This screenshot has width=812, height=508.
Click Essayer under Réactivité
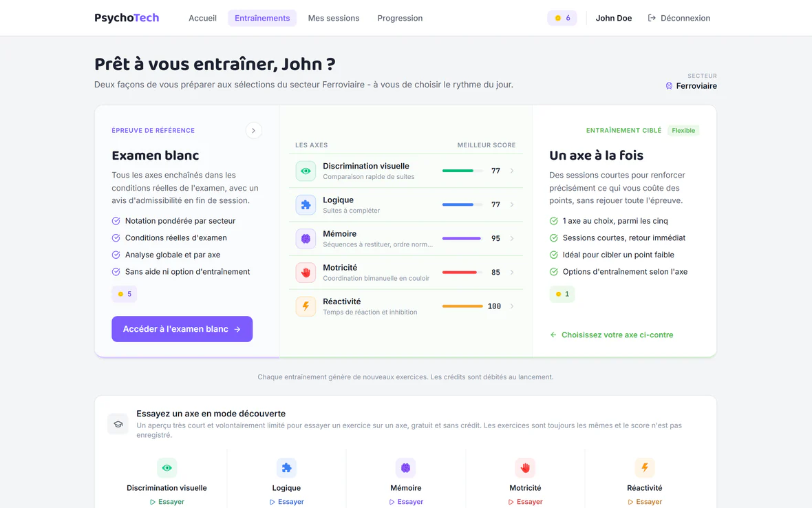coord(645,502)
